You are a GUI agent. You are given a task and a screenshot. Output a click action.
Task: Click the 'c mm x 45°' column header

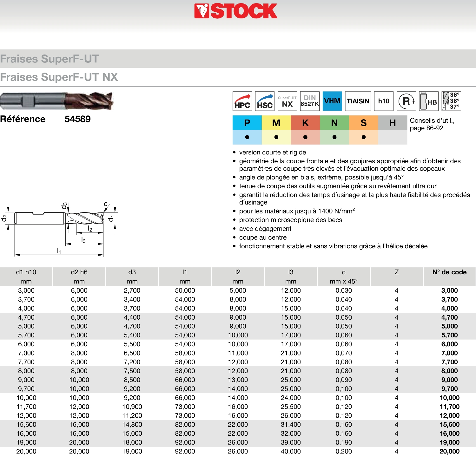click(x=344, y=277)
